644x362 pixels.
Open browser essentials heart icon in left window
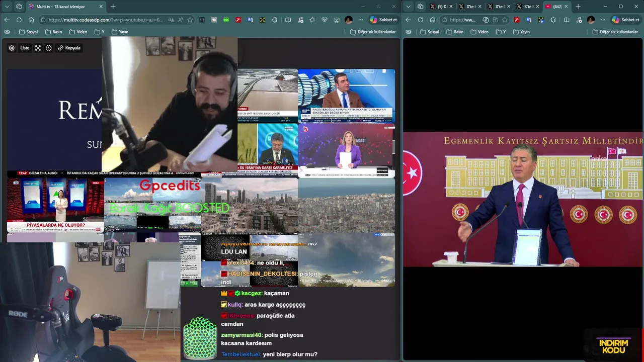[x=325, y=20]
